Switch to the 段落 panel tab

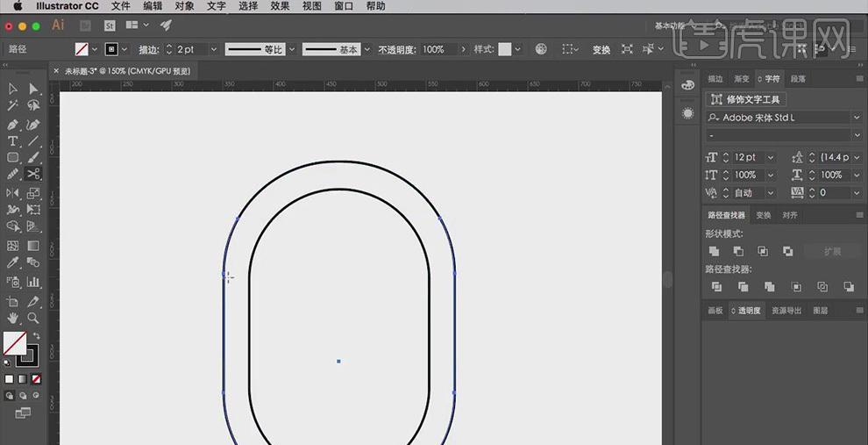[798, 79]
